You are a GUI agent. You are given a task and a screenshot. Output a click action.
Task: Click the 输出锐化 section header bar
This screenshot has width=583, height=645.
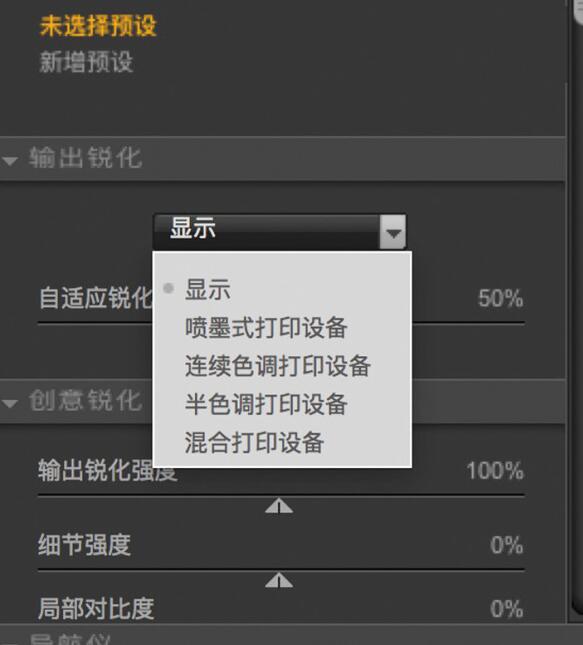(x=282, y=159)
